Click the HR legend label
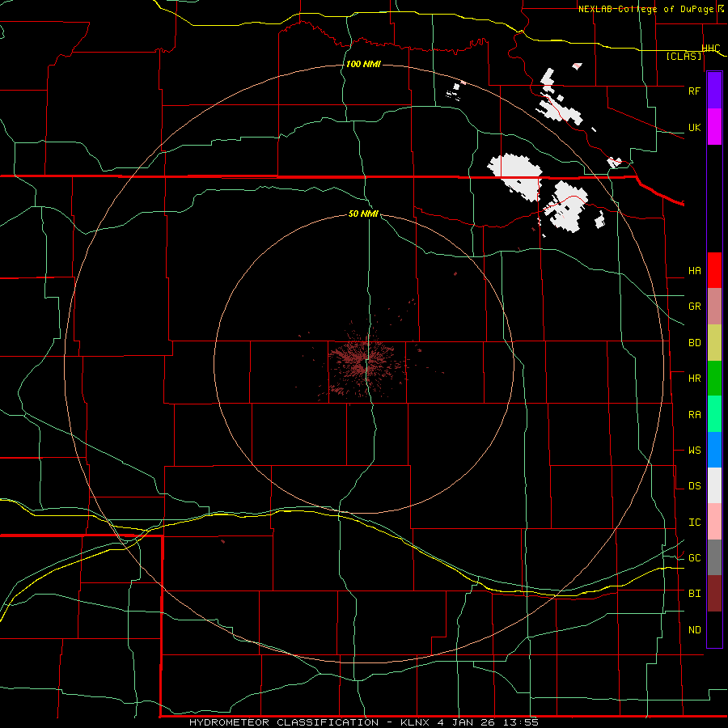The height and width of the screenshot is (728, 728). pyautogui.click(x=694, y=379)
